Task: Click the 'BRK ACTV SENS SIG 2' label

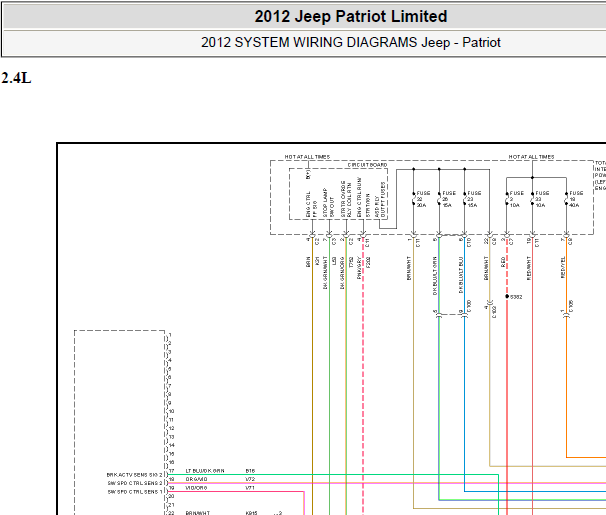Action: (134, 475)
